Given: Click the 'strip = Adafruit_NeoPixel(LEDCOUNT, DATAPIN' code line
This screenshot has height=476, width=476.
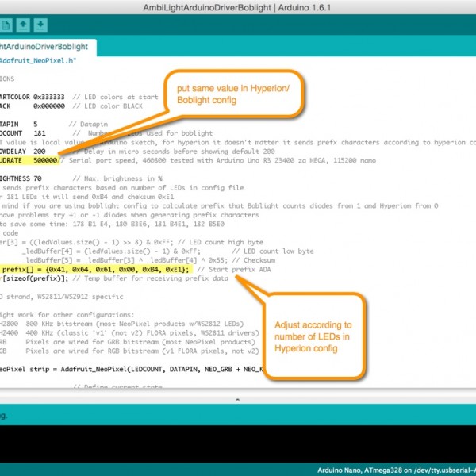Looking at the screenshot, I should (133, 370).
